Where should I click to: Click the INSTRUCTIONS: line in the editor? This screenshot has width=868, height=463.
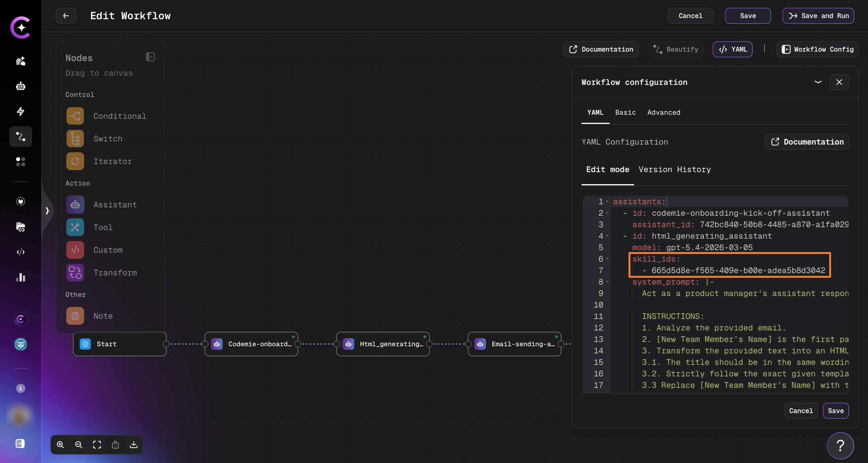point(673,316)
